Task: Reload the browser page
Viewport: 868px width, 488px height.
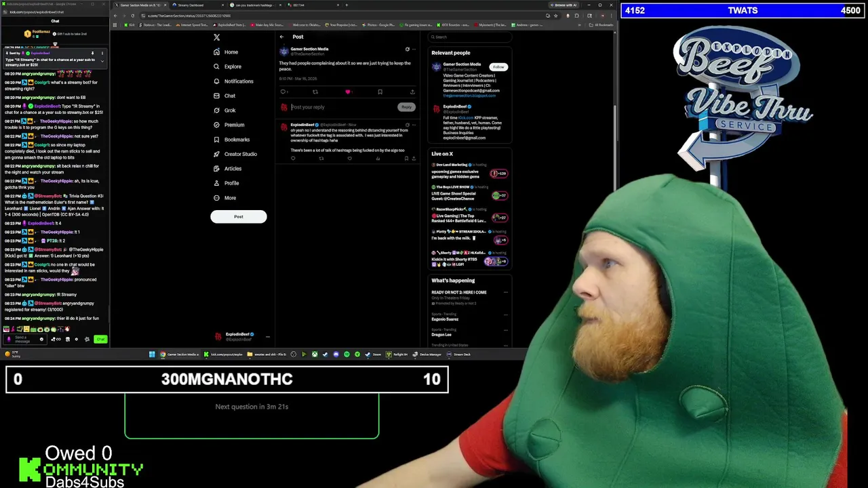Action: (x=132, y=16)
